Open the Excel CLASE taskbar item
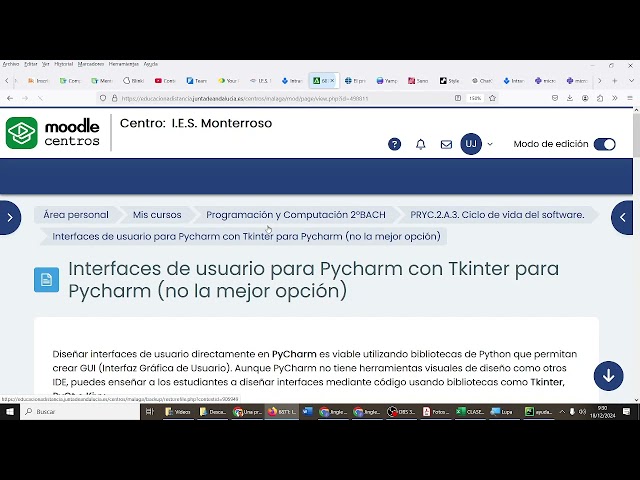Screen dimensions: 640x480 (x=470, y=412)
